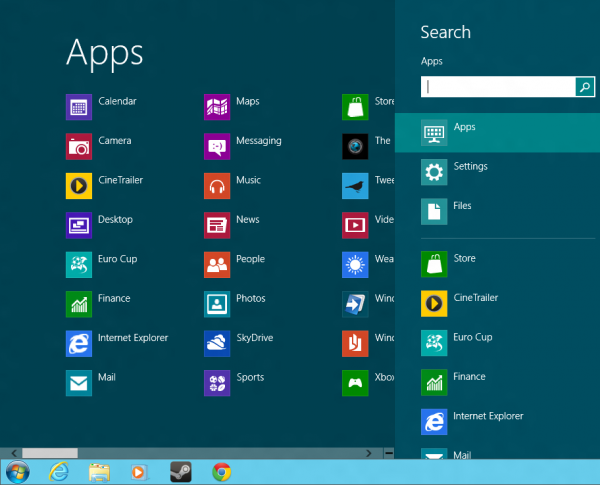Click the horizontal scrollbar thumb

pyautogui.click(x=50, y=453)
